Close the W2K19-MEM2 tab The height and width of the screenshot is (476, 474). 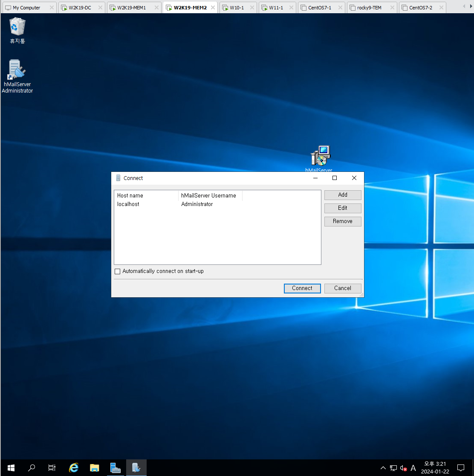click(213, 8)
